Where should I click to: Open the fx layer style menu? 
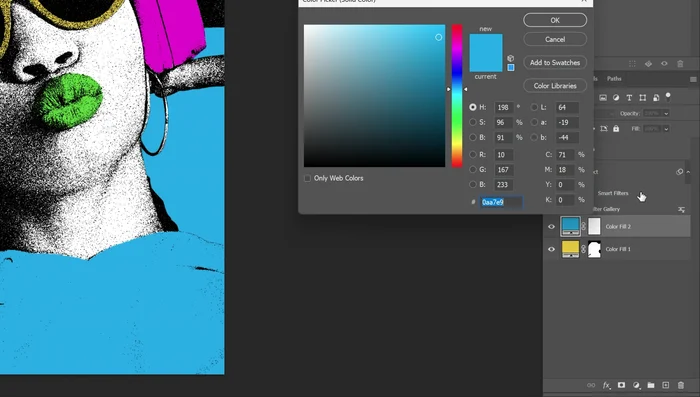(606, 385)
